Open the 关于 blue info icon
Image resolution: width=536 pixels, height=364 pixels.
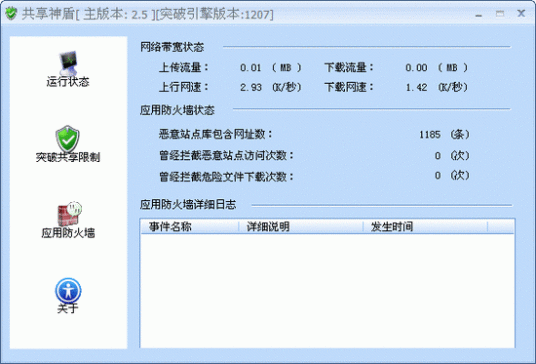coord(68,291)
